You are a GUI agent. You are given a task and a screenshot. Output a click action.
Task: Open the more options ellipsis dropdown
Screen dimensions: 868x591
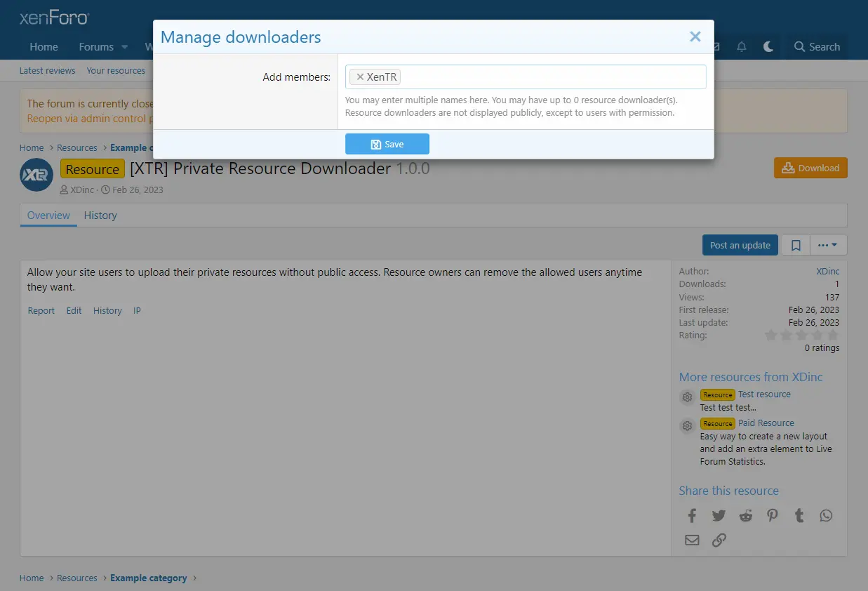coord(828,245)
